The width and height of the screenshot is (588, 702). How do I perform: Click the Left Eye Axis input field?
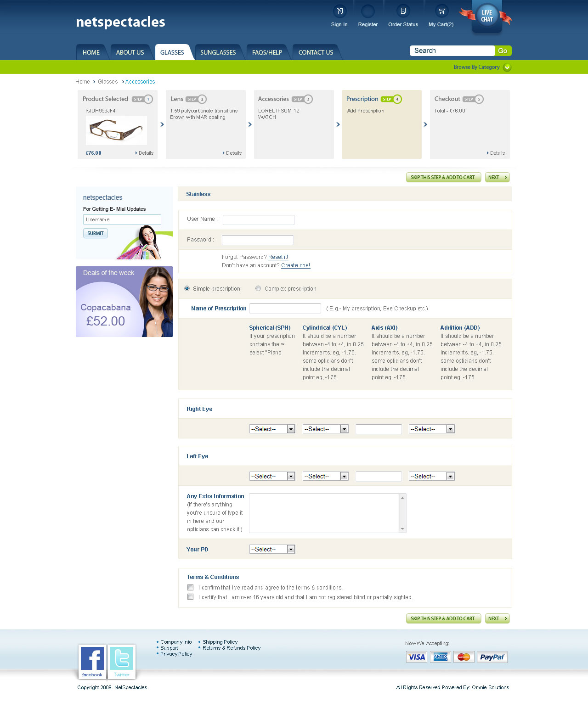(379, 477)
